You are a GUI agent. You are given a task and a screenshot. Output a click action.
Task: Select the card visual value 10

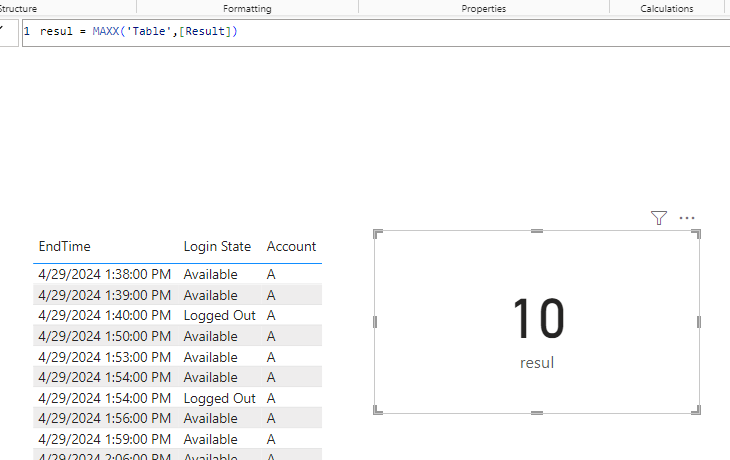[x=539, y=319]
